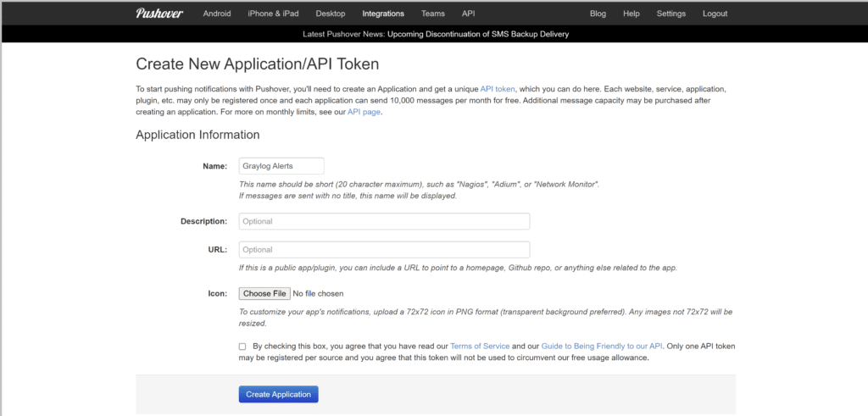Click the Description text field
This screenshot has width=868, height=416.
pos(384,221)
